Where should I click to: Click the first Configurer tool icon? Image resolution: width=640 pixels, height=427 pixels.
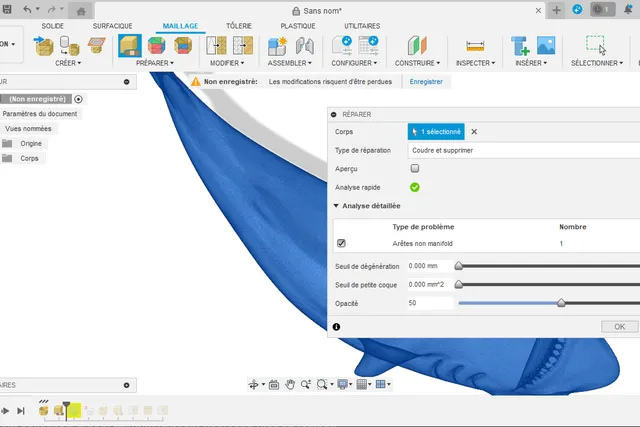pos(342,45)
